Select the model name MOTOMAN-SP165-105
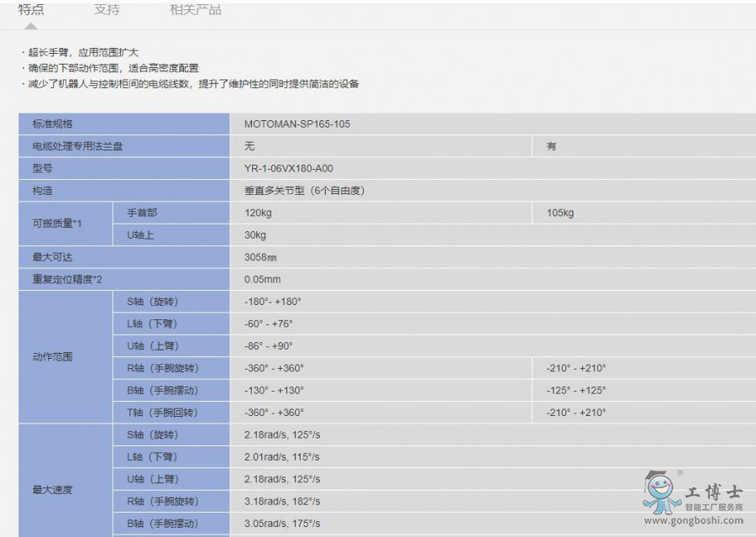Viewport: 756px width, 537px height. tap(297, 124)
